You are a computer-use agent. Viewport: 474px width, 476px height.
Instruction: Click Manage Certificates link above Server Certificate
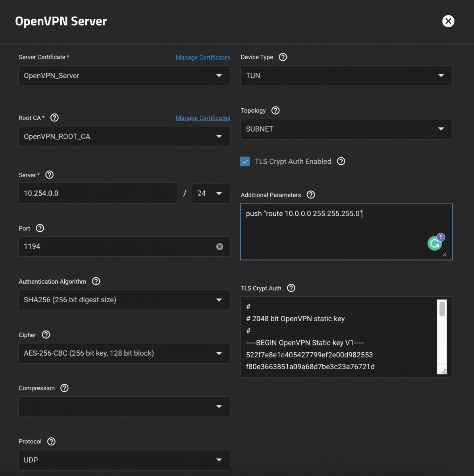[x=203, y=58]
